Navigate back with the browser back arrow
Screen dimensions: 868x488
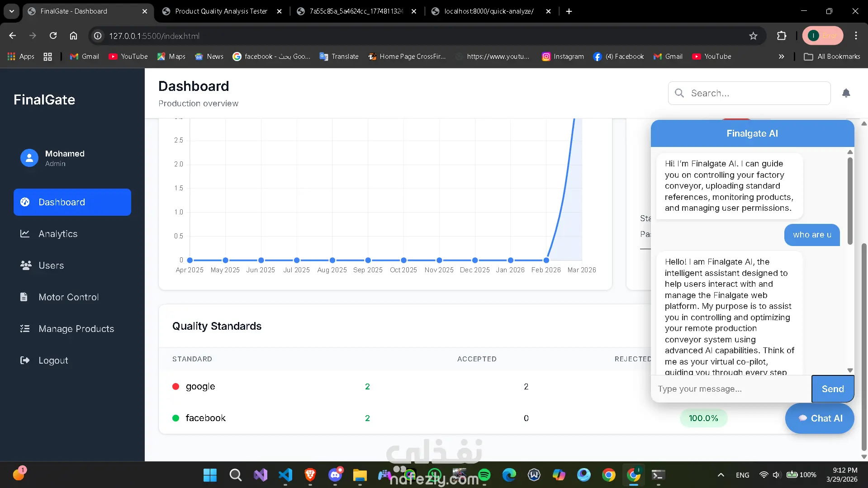tap(12, 36)
